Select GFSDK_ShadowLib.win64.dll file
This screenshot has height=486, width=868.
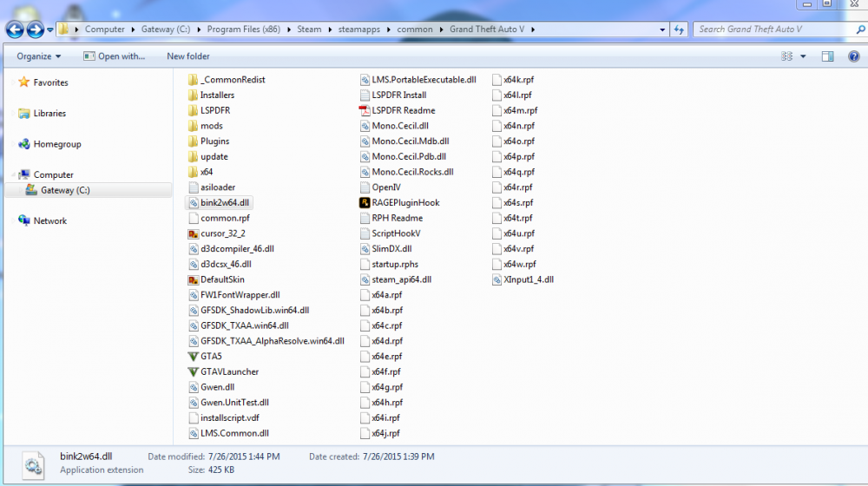point(249,311)
